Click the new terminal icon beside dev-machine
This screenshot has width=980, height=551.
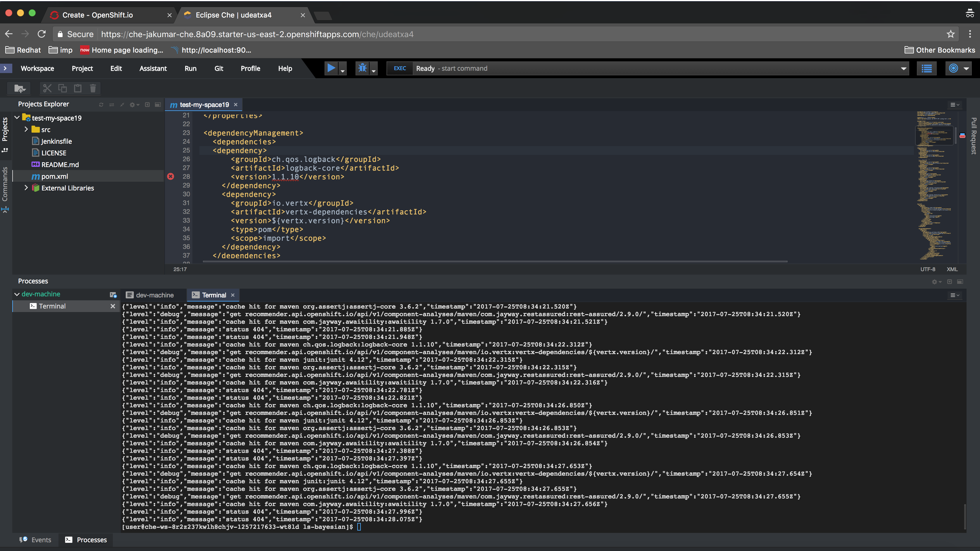[x=113, y=294]
